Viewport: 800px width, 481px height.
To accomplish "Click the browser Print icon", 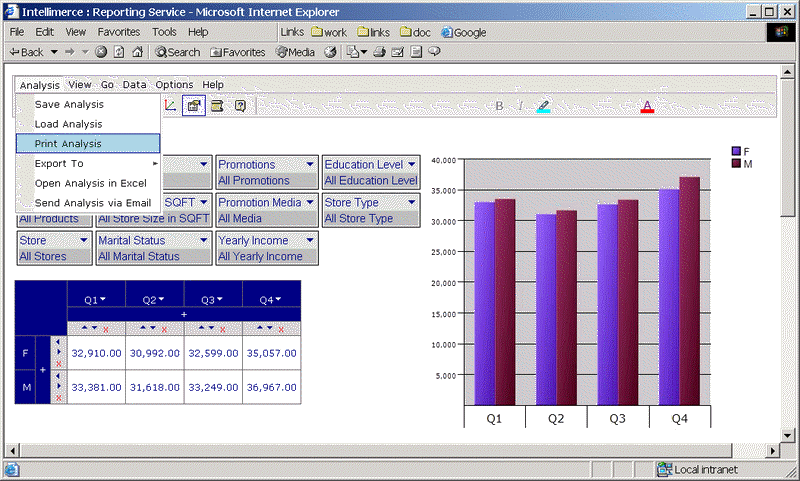I will (x=379, y=52).
